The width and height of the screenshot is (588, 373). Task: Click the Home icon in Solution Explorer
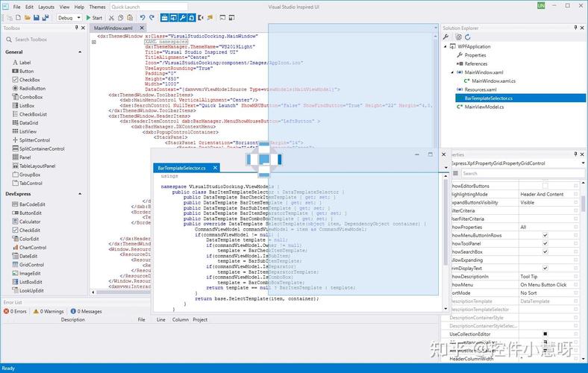[x=459, y=37]
